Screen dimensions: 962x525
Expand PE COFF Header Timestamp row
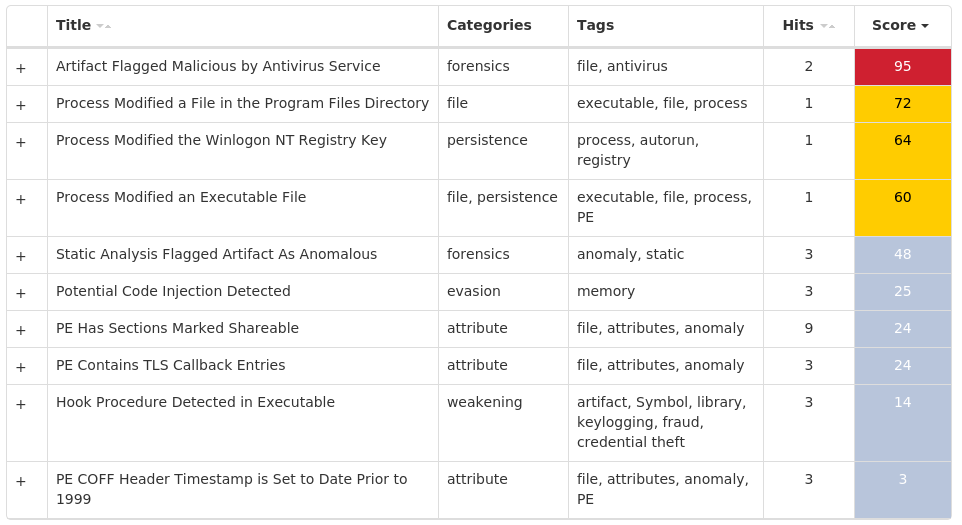[21, 481]
